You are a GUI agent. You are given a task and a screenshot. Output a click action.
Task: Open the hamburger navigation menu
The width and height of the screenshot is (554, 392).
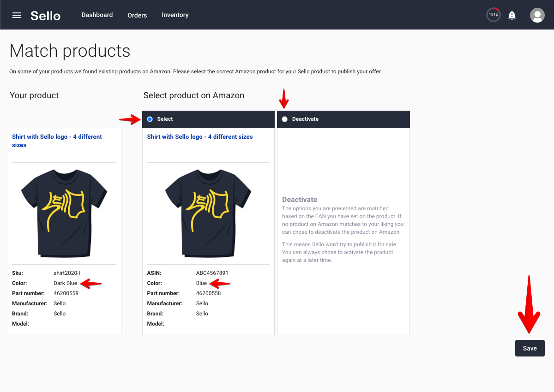17,15
